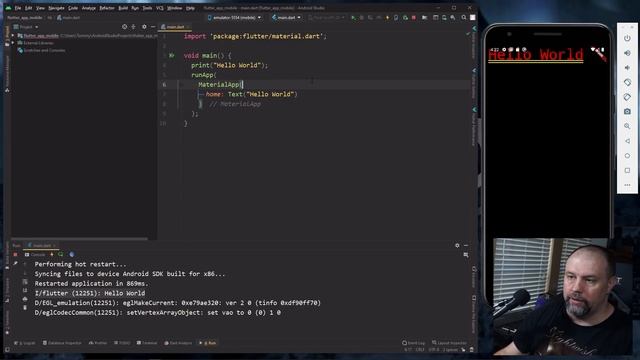Hide the Run panel with minus icon

[x=466, y=246]
